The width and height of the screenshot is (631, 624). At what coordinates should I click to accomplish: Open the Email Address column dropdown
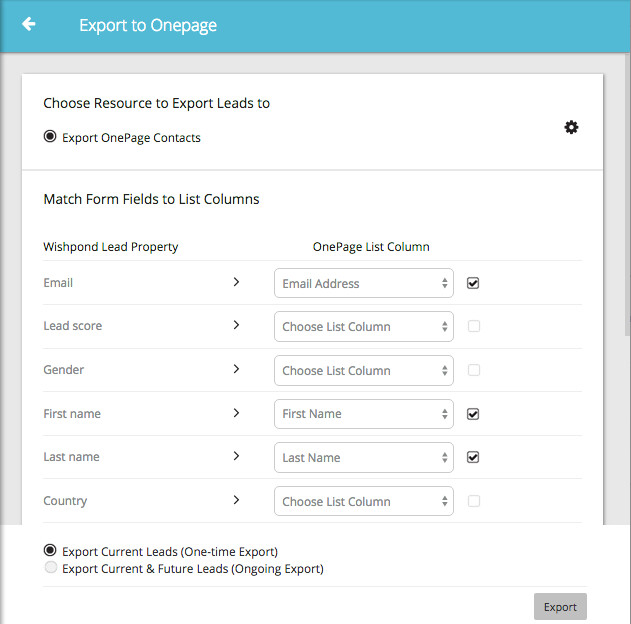point(364,283)
